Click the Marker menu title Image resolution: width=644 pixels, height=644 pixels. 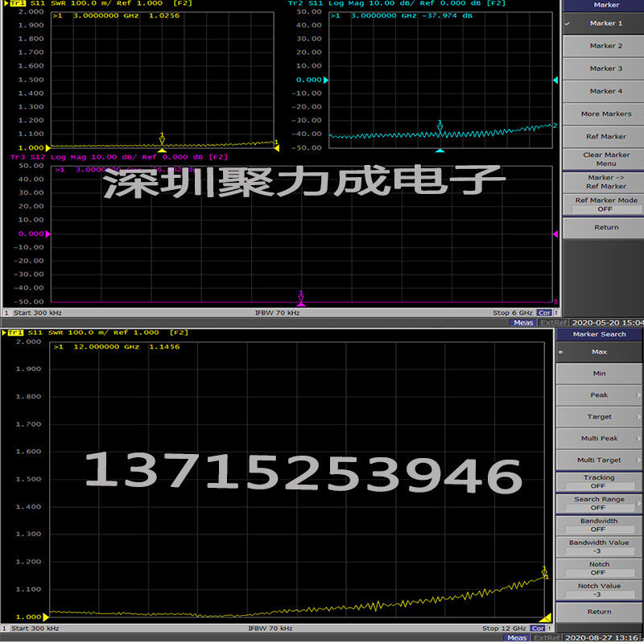click(x=606, y=5)
